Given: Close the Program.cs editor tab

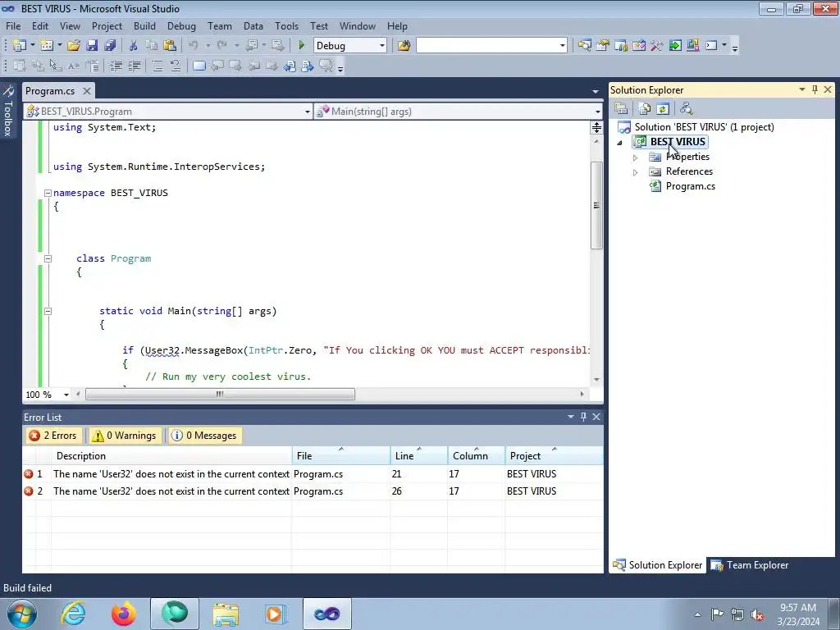Looking at the screenshot, I should tap(87, 90).
